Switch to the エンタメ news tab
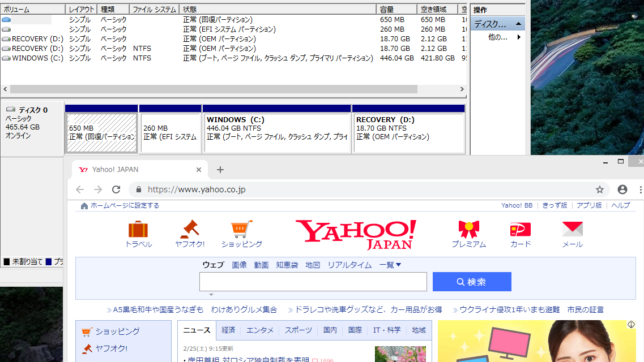 260,330
